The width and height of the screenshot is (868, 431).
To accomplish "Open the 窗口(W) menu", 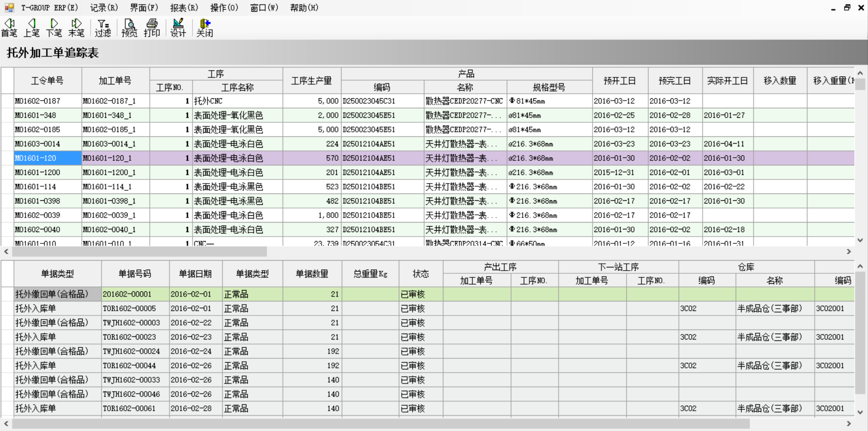I will pyautogui.click(x=264, y=8).
